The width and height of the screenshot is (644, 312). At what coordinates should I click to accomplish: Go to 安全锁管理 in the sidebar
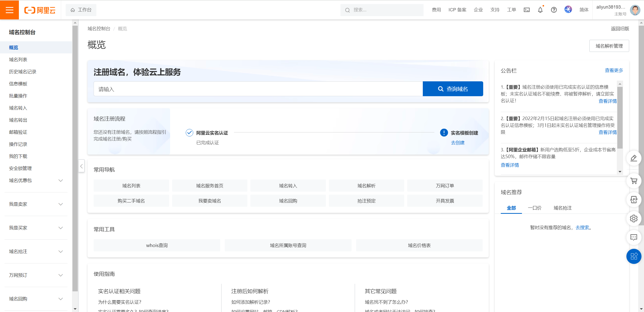tap(20, 168)
